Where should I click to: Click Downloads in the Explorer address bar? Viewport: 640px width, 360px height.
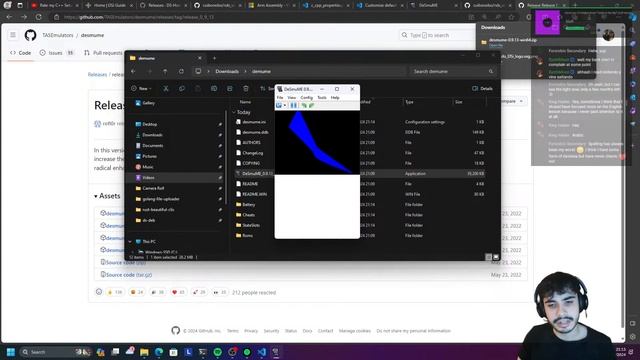coord(227,71)
